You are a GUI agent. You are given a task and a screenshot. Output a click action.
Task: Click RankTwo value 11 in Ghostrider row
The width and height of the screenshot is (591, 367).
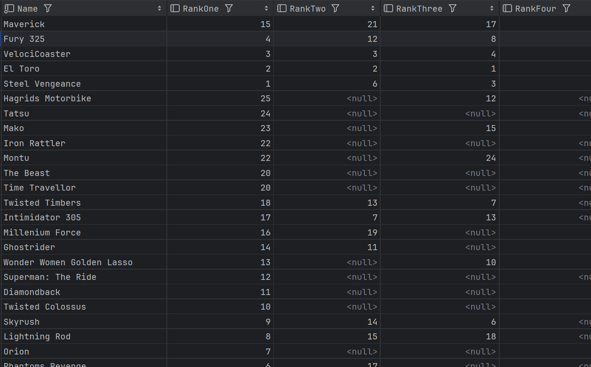click(372, 247)
